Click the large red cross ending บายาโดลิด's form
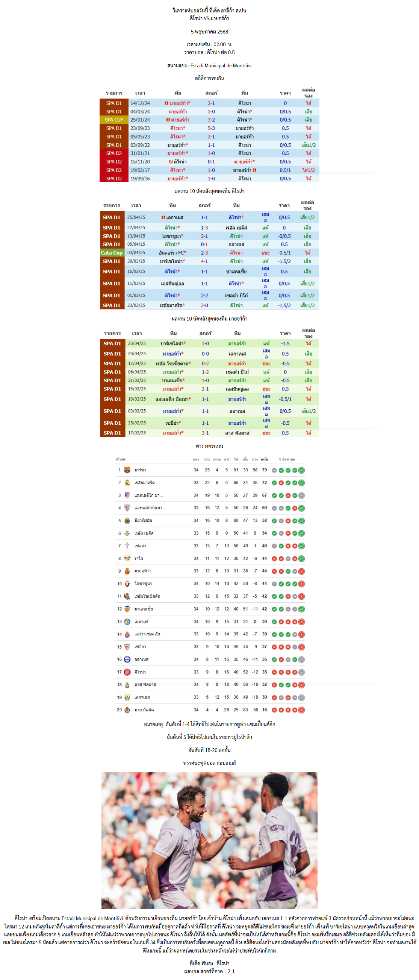This screenshot has height=980, width=419. [x=301, y=710]
